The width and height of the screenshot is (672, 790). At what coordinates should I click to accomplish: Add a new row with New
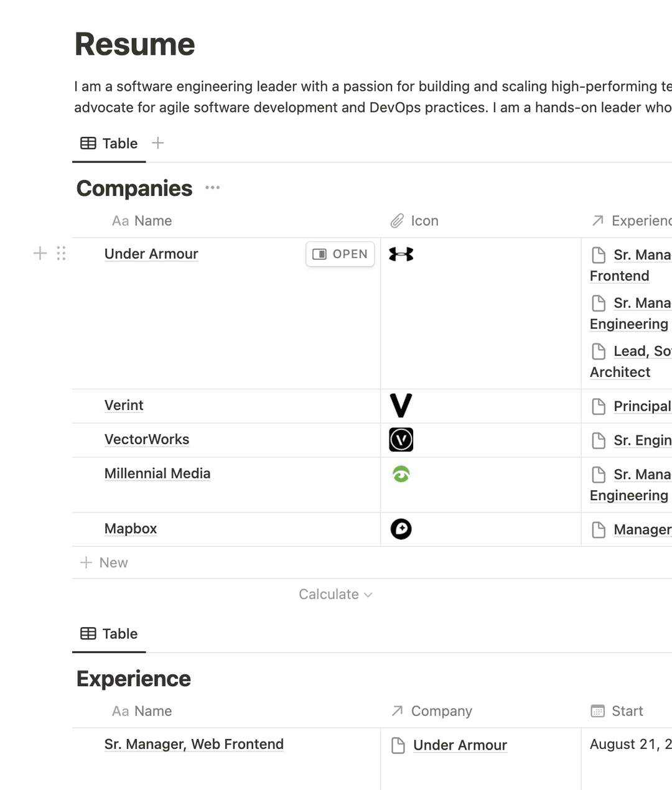click(105, 563)
